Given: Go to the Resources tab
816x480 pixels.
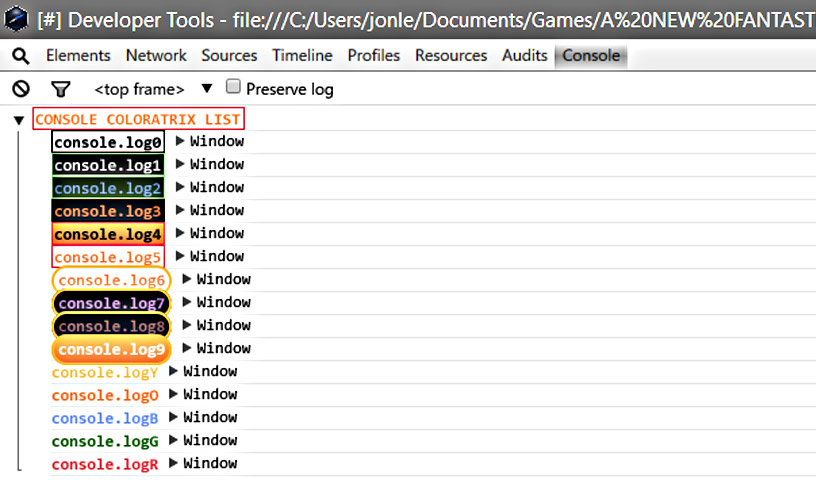Looking at the screenshot, I should pyautogui.click(x=451, y=55).
